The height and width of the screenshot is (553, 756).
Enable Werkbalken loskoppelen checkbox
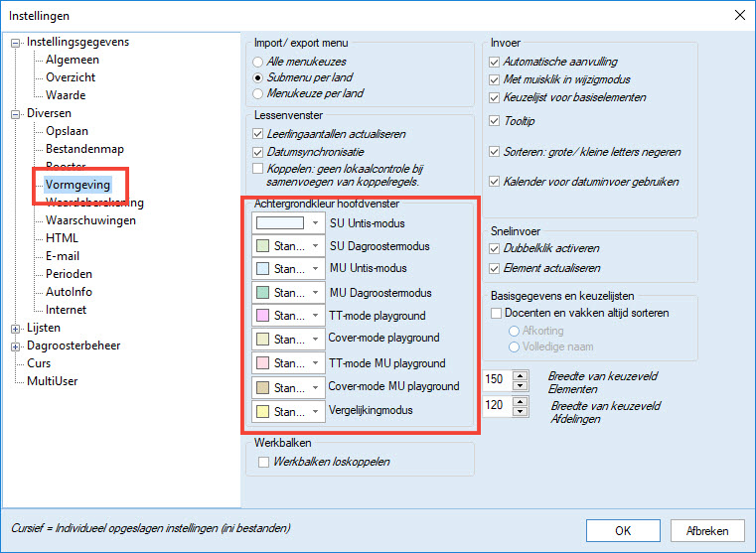[263, 463]
